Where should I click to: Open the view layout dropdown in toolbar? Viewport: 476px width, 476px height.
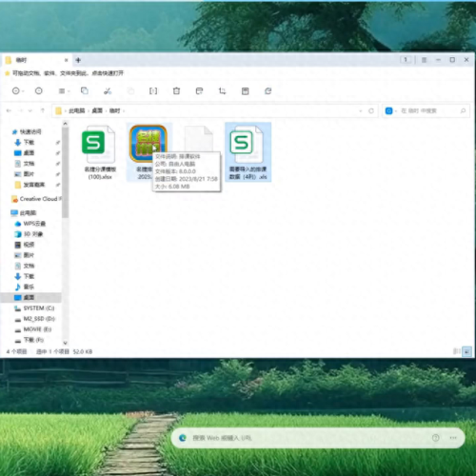click(64, 91)
